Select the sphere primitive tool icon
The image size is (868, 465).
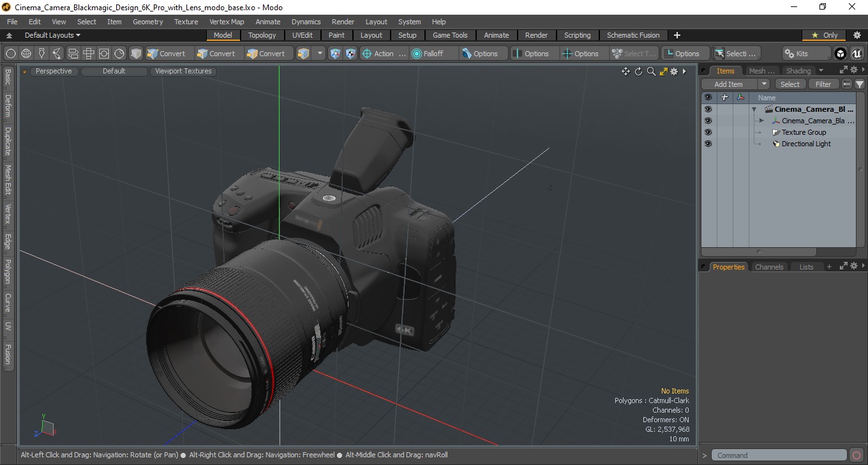pos(11,54)
